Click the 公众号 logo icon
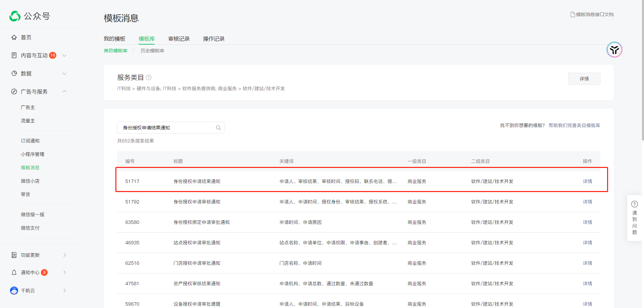This screenshot has height=308, width=644. coord(15,16)
